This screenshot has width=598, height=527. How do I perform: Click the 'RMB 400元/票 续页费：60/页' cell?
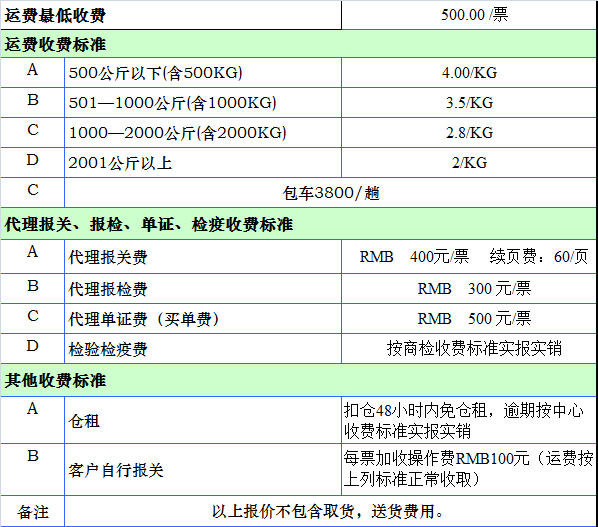coord(469,257)
